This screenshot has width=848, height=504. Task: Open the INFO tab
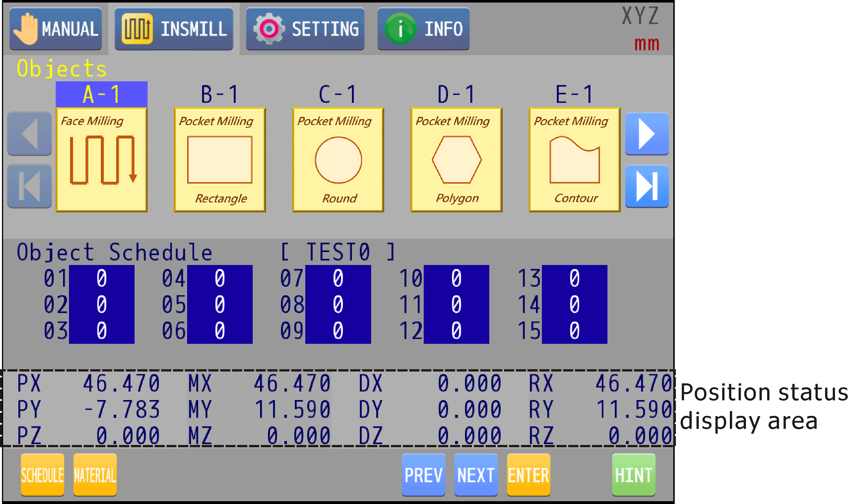tap(423, 29)
